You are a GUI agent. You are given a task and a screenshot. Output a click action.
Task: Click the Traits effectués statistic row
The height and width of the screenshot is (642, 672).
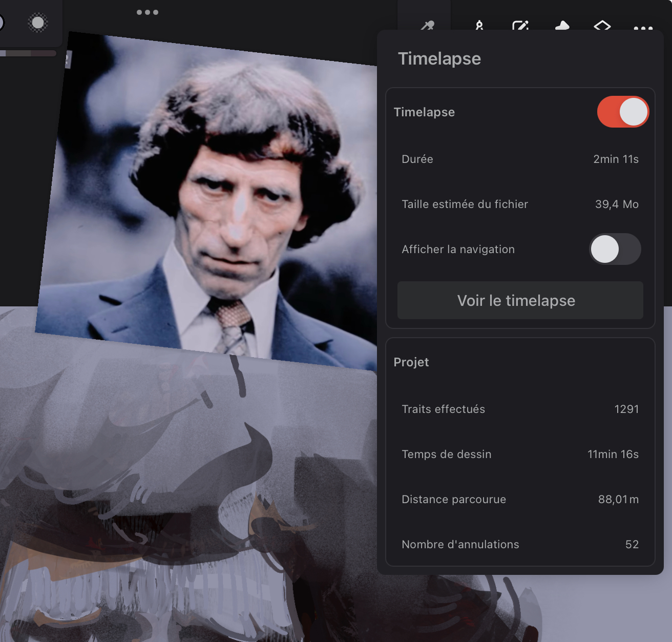520,409
